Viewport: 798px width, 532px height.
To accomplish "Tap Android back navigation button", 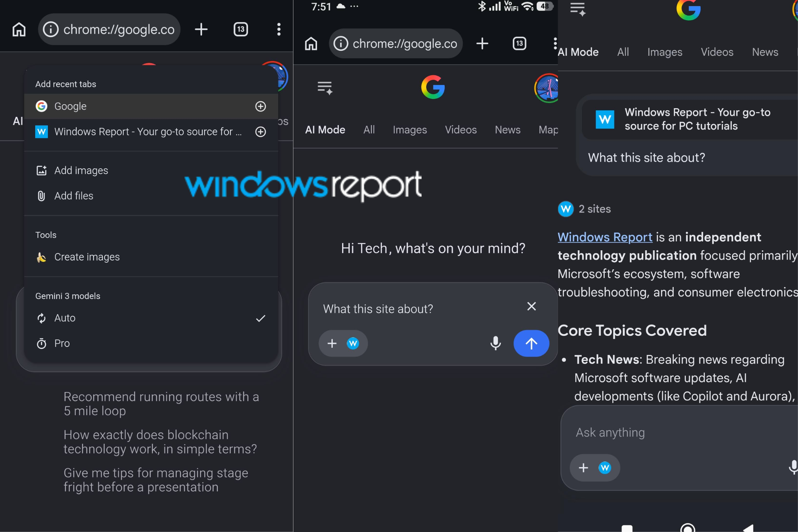I will 749,528.
